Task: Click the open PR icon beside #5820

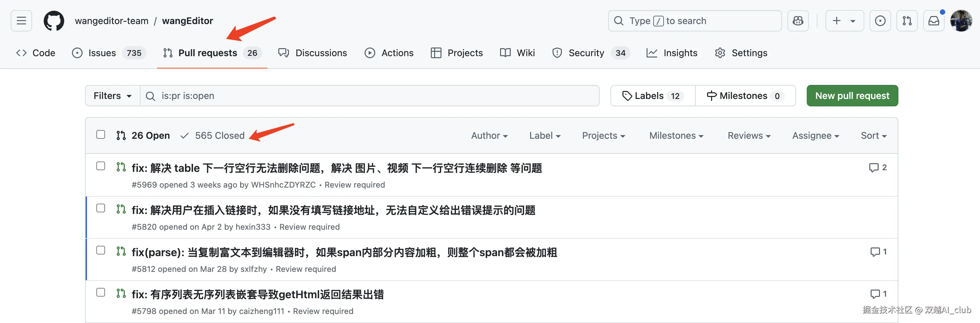Action: [121, 209]
